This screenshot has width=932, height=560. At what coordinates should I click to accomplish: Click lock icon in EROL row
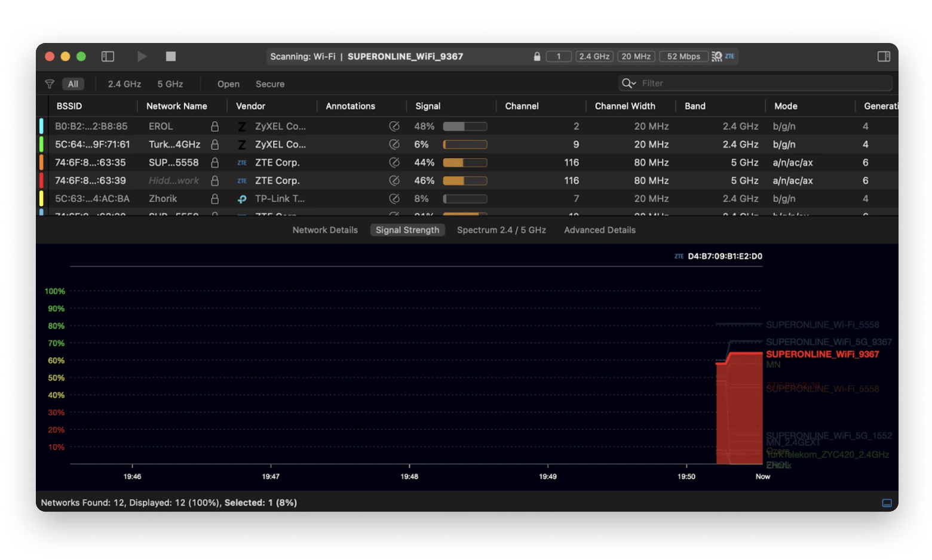214,126
